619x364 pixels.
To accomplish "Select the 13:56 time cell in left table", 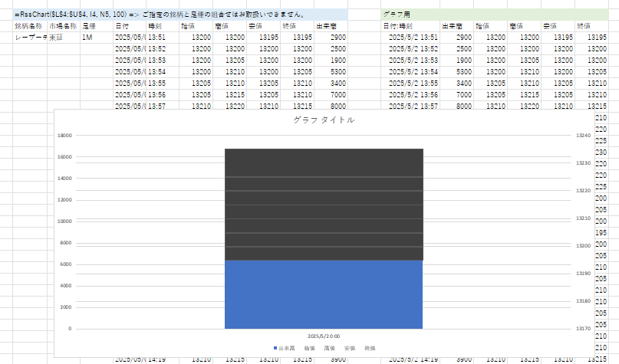I will pos(163,95).
